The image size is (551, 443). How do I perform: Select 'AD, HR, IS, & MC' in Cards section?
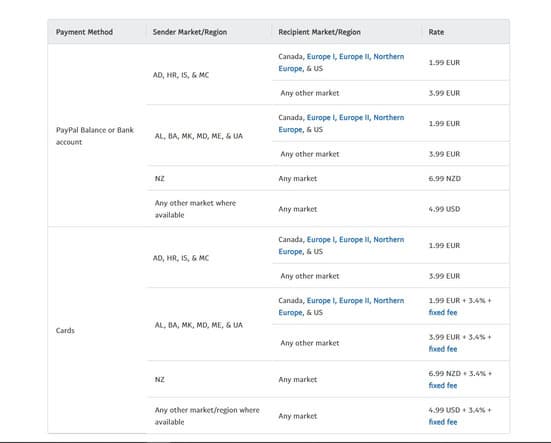(181, 258)
